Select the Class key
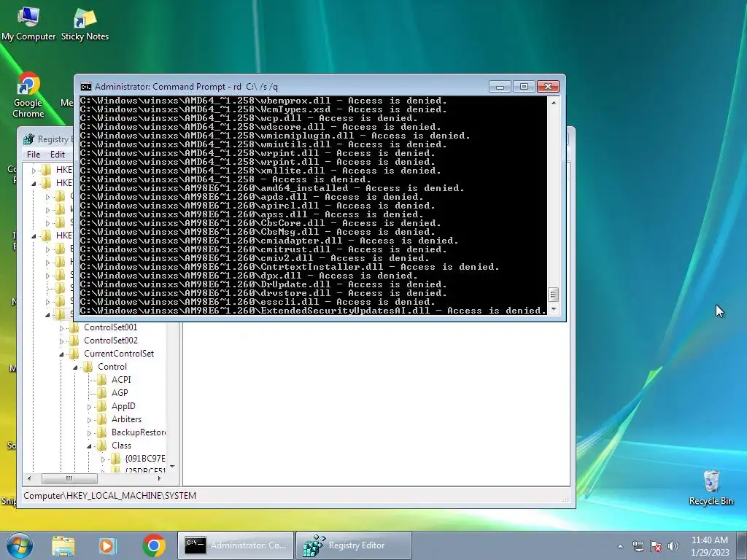Viewport: 747px width, 560px height. (121, 446)
